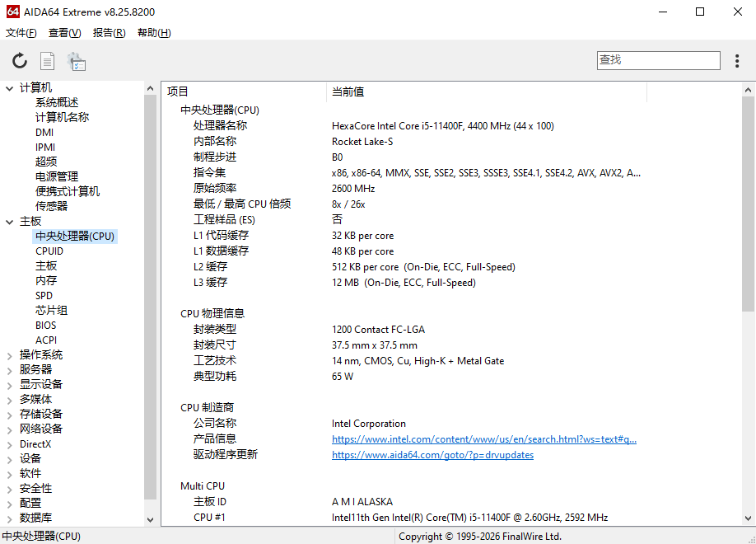The width and height of the screenshot is (756, 544).
Task: Select 便携式计算机 in the tree
Action: pos(68,191)
